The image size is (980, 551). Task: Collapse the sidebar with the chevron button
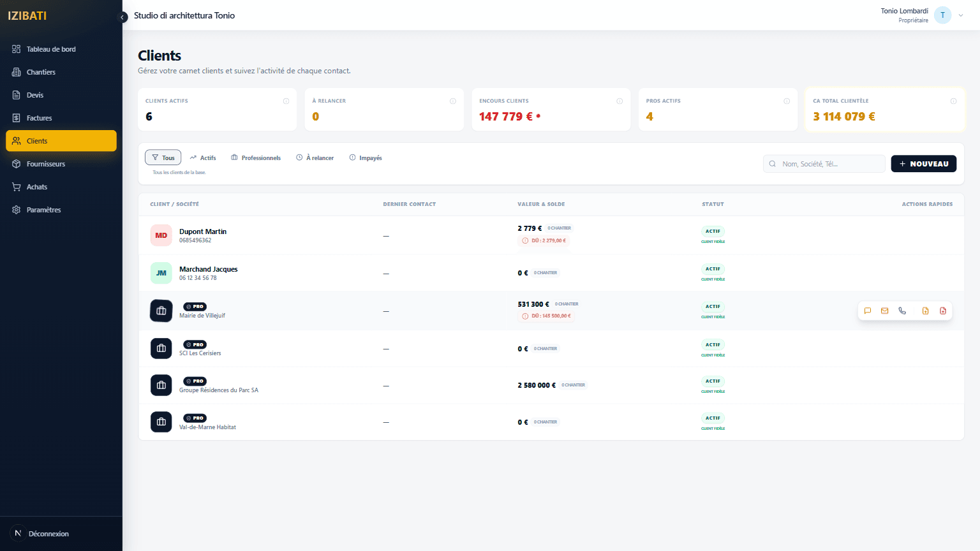pos(123,17)
